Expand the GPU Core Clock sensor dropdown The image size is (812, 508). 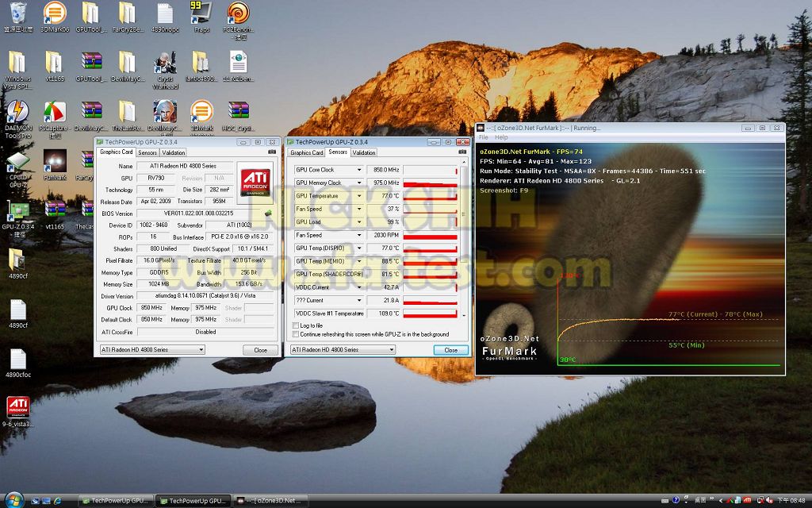(359, 170)
